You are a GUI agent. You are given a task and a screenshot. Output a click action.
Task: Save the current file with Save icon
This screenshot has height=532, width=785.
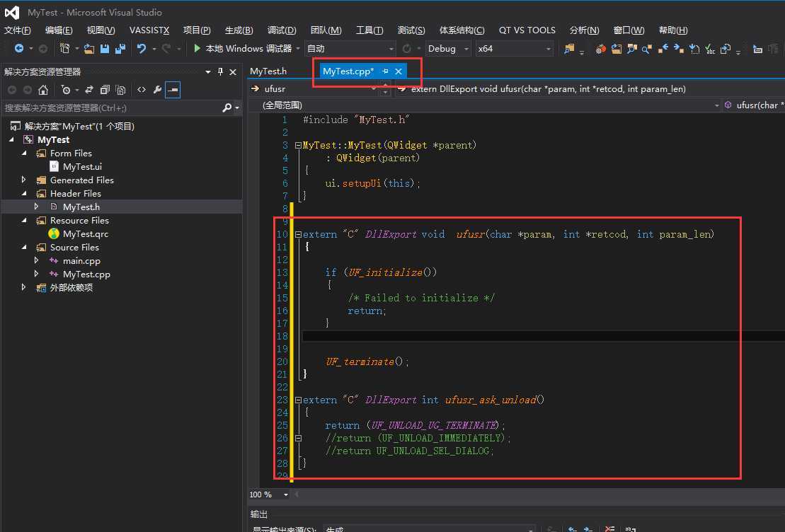click(x=105, y=49)
